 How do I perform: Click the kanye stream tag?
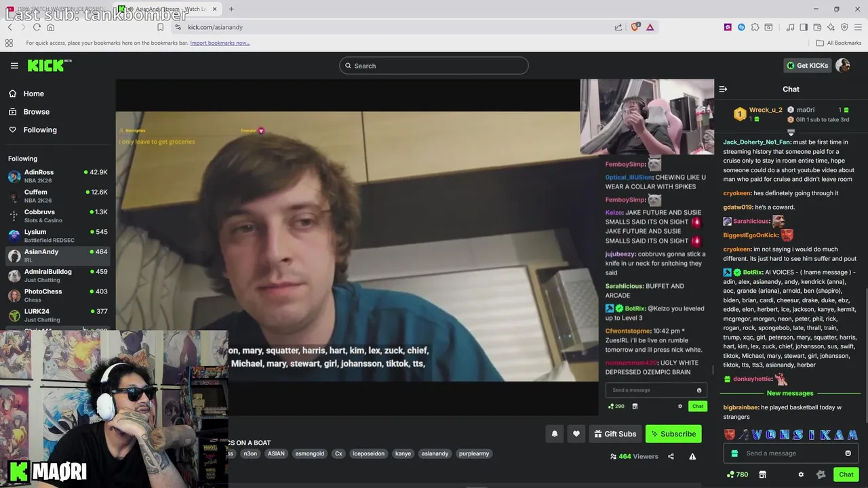[403, 453]
